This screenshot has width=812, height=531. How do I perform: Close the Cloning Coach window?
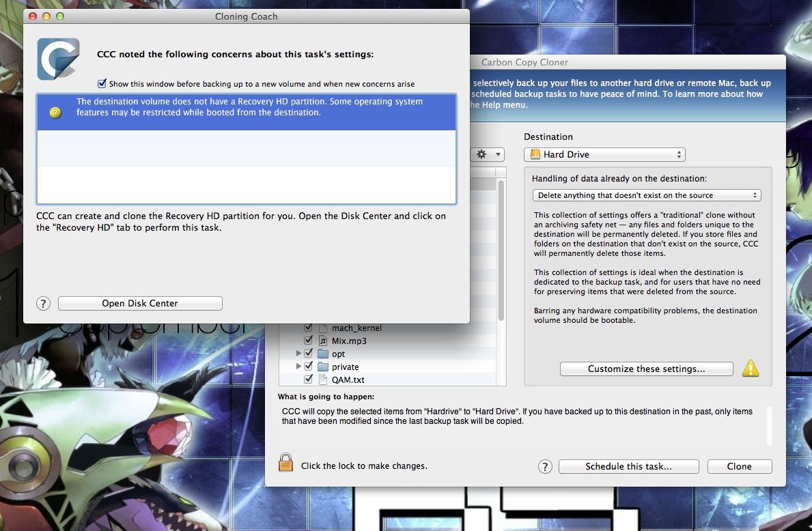[33, 16]
